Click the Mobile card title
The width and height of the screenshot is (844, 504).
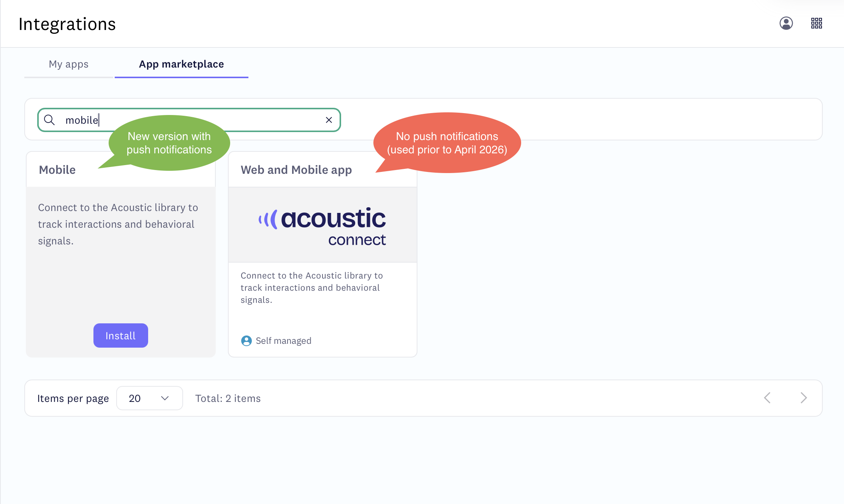click(57, 170)
